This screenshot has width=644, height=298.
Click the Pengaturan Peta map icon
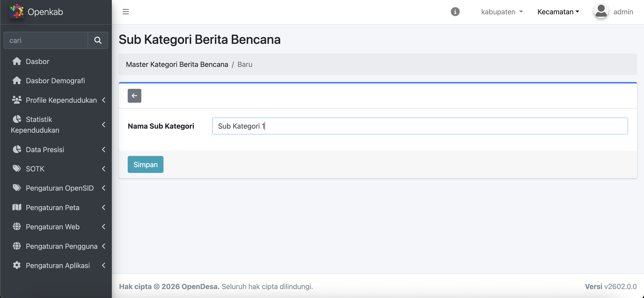click(x=17, y=207)
